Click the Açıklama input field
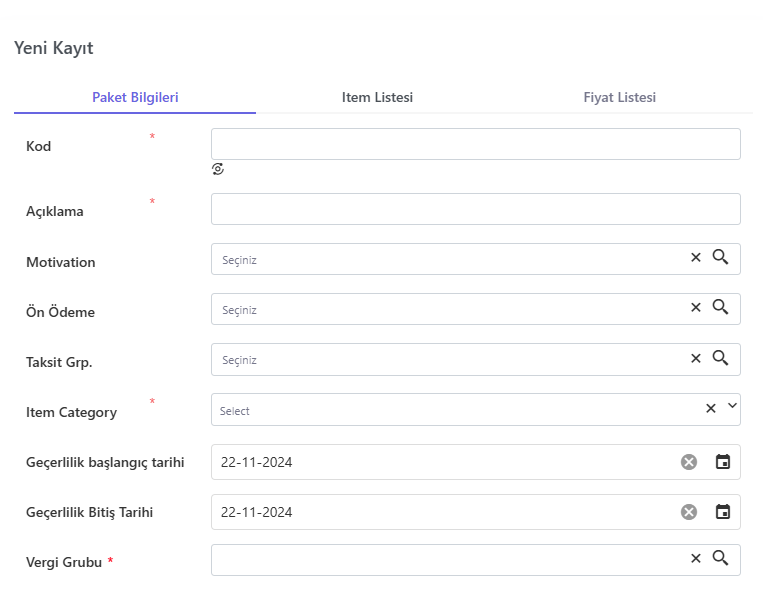This screenshot has width=763, height=609. pyautogui.click(x=475, y=209)
